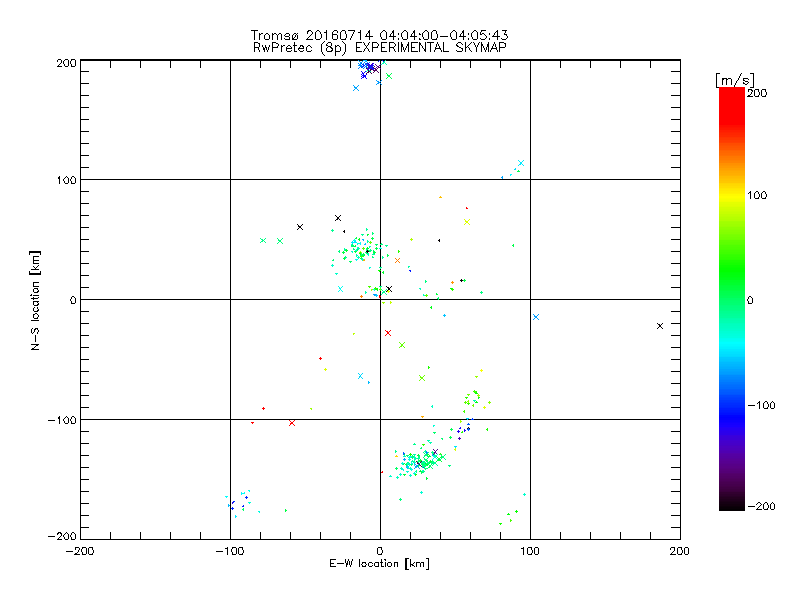800x600 pixels.
Task: Pick the red X marker near the -100 km N-S gridline
Action: (292, 423)
